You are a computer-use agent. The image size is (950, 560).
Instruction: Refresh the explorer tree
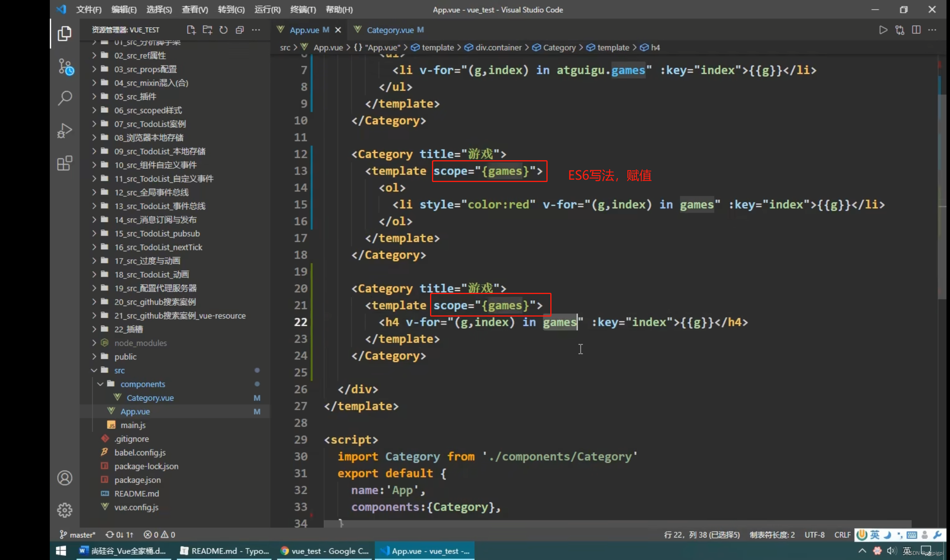tap(223, 30)
